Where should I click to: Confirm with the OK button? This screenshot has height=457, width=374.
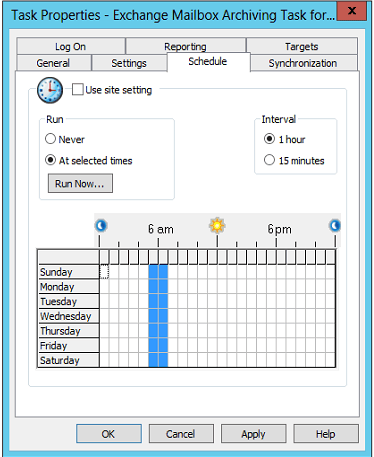pos(109,434)
